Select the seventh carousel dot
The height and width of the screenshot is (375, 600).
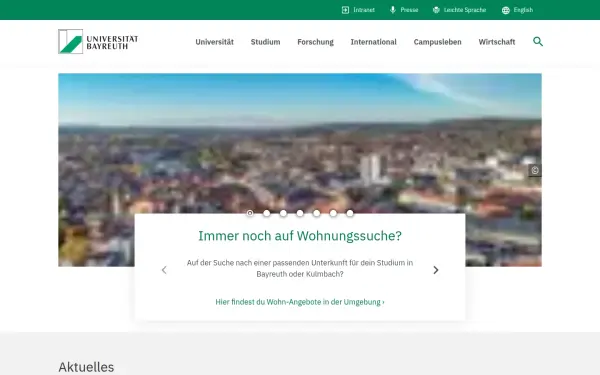click(350, 213)
